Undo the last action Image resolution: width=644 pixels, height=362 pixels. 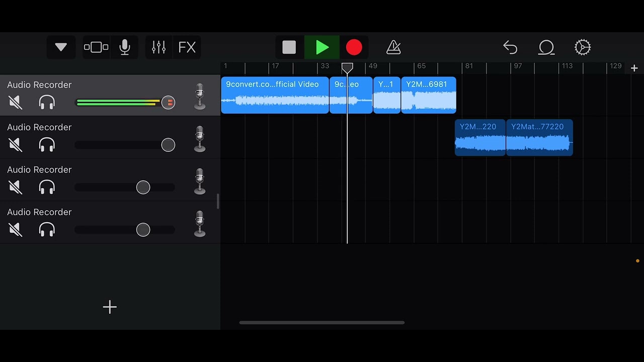pos(510,47)
